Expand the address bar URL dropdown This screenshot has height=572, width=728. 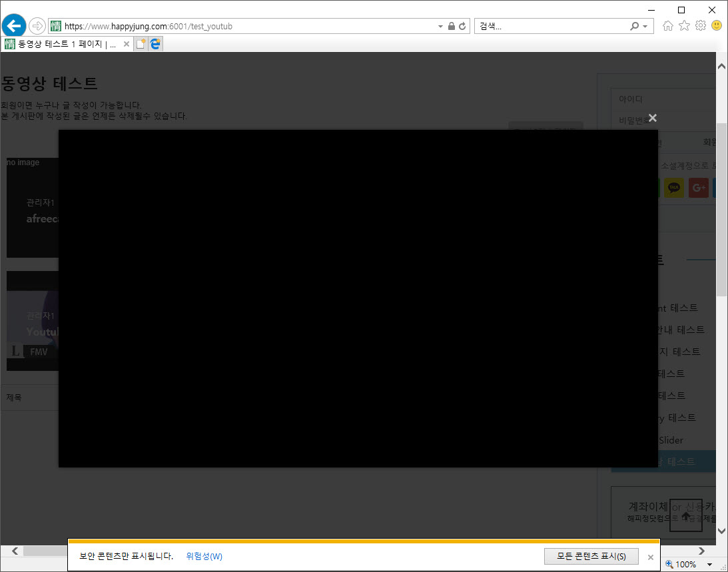(x=440, y=27)
